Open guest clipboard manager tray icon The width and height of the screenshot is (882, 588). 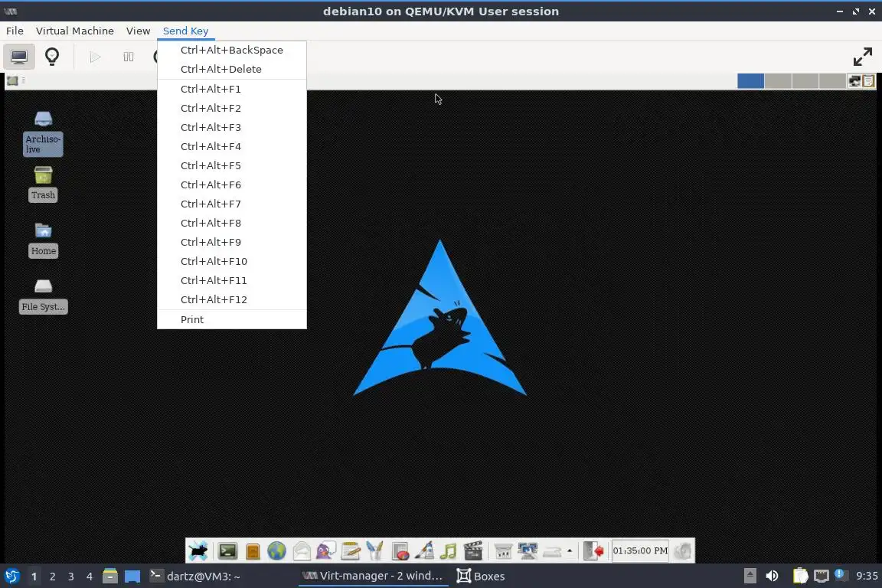point(868,81)
